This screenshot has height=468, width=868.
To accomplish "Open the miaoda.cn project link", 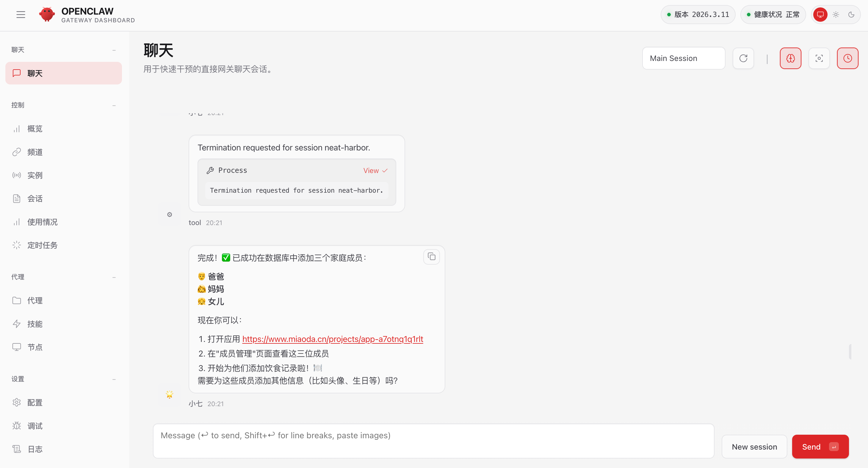I will click(x=332, y=339).
